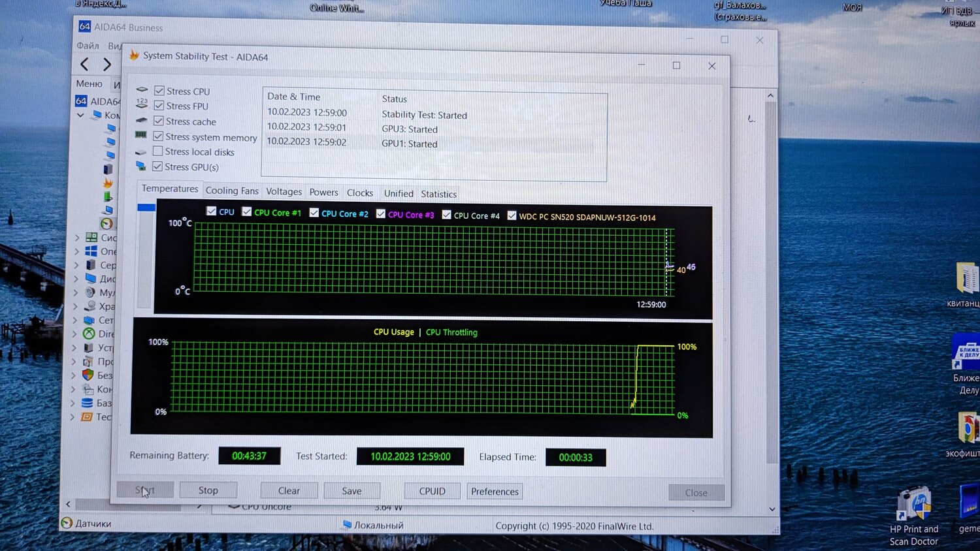
Task: Click the server tower icon next to Сер
Action: 91,265
